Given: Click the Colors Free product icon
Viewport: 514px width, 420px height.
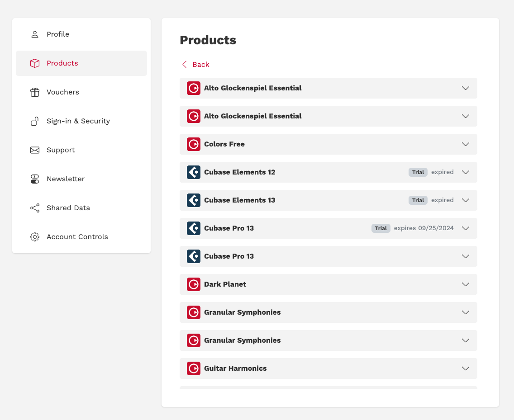Looking at the screenshot, I should (194, 144).
